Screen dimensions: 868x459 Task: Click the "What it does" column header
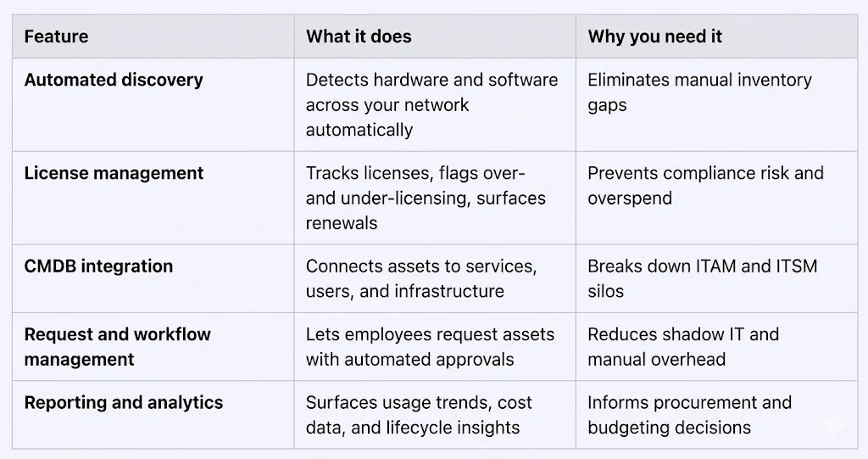359,36
